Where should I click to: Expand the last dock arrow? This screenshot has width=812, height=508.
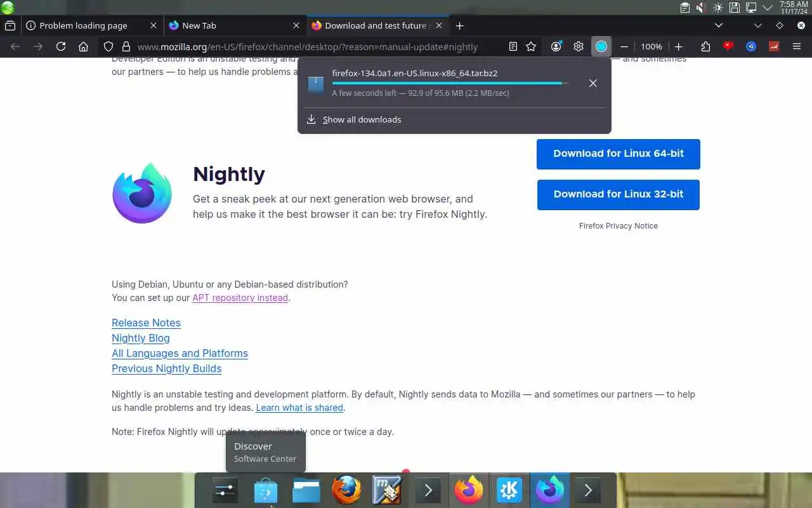tap(588, 490)
